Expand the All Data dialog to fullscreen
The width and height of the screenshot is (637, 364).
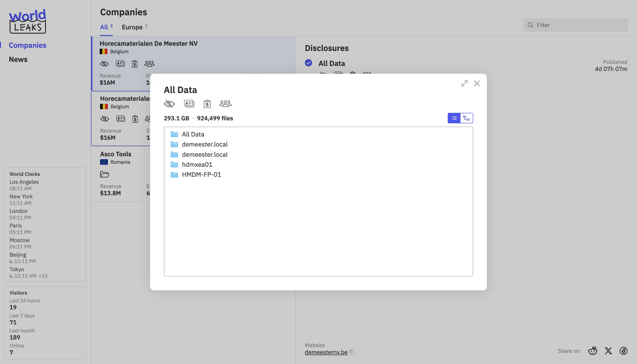[464, 83]
